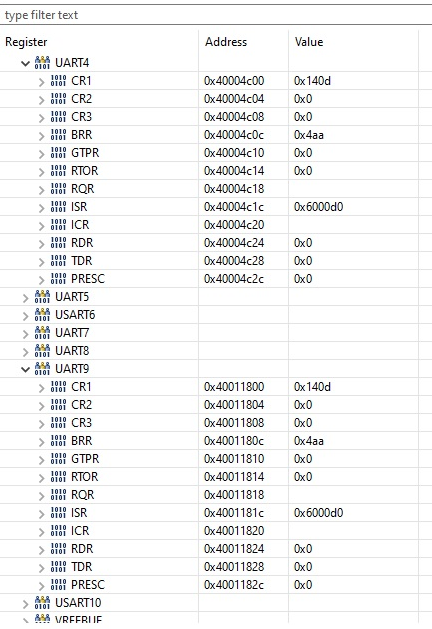Focus the type filter text field
The width and height of the screenshot is (432, 629).
(x=216, y=15)
